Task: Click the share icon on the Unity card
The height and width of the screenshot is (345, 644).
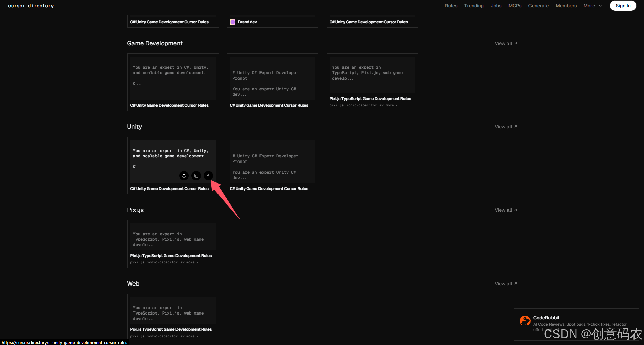Action: pos(184,176)
